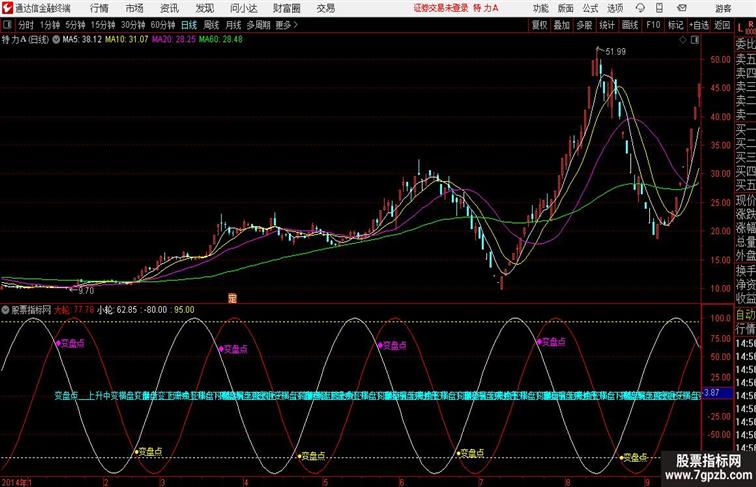Click the diamond icon at chart top-right

click(683, 40)
